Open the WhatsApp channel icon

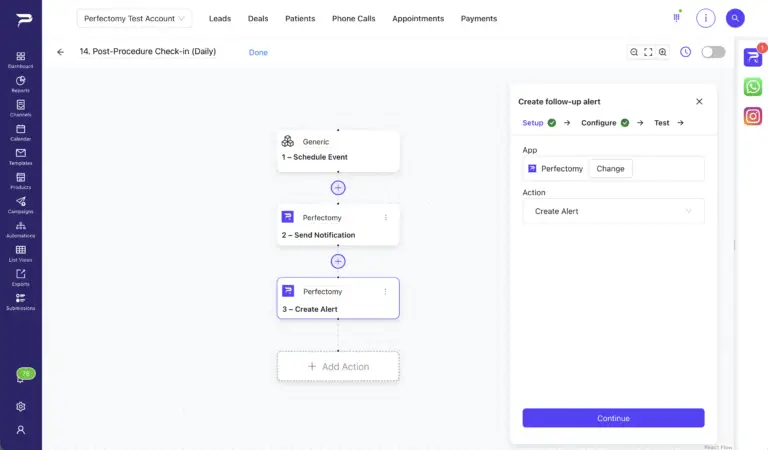[753, 87]
